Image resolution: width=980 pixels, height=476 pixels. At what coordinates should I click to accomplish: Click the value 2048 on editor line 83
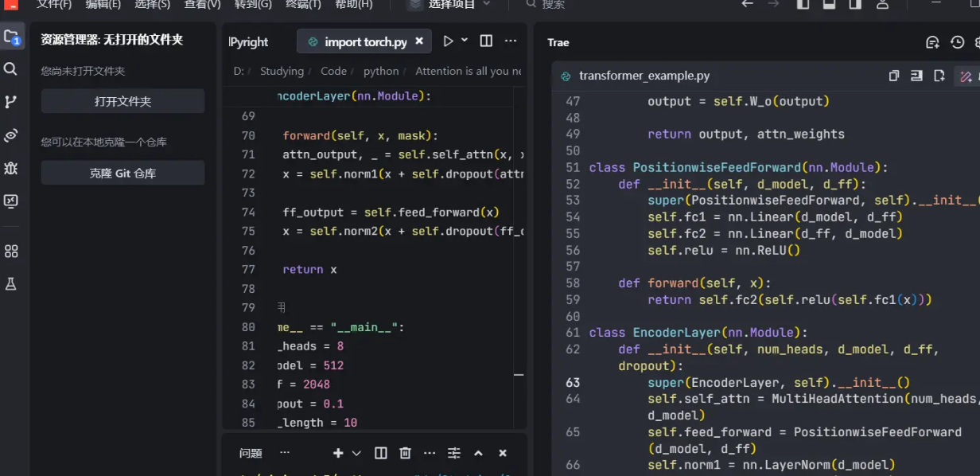[x=316, y=384]
